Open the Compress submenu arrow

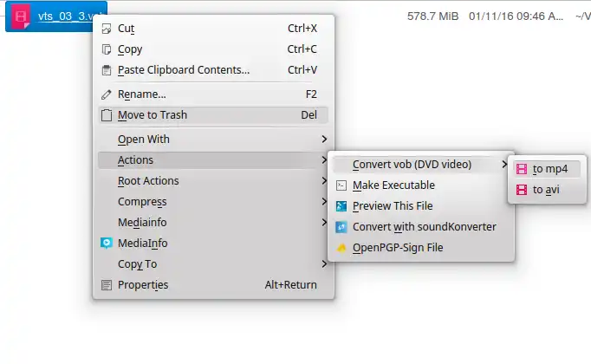[324, 202]
